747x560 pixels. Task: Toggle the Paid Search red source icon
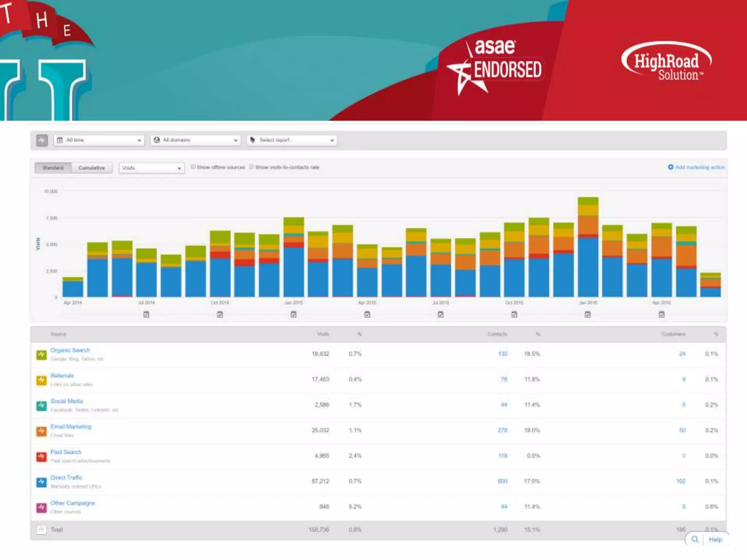41,457
